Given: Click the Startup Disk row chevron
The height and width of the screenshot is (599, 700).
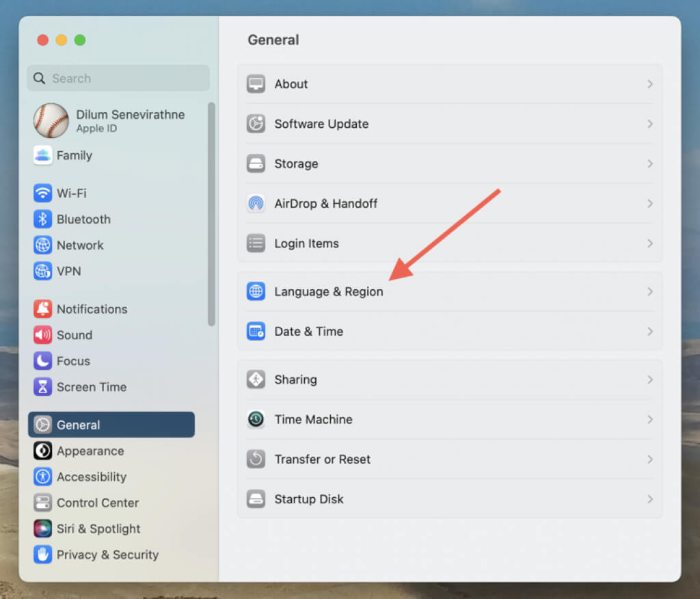Looking at the screenshot, I should pyautogui.click(x=650, y=498).
